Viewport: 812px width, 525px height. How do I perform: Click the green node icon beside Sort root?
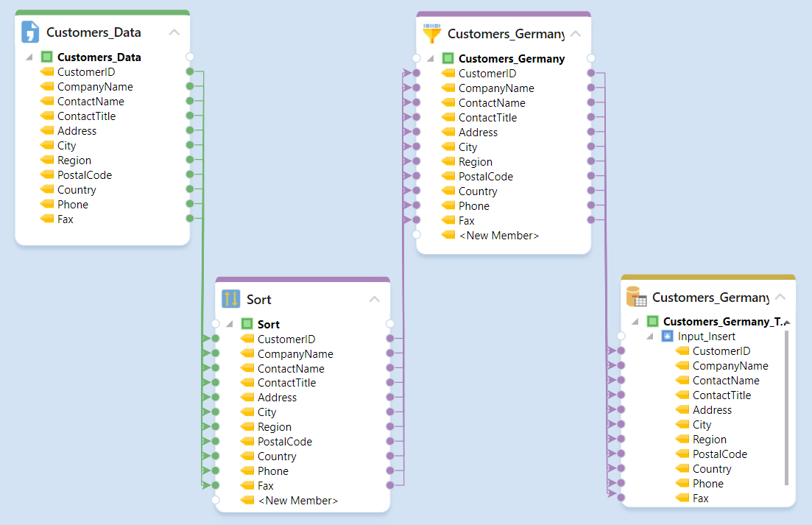[x=247, y=324]
